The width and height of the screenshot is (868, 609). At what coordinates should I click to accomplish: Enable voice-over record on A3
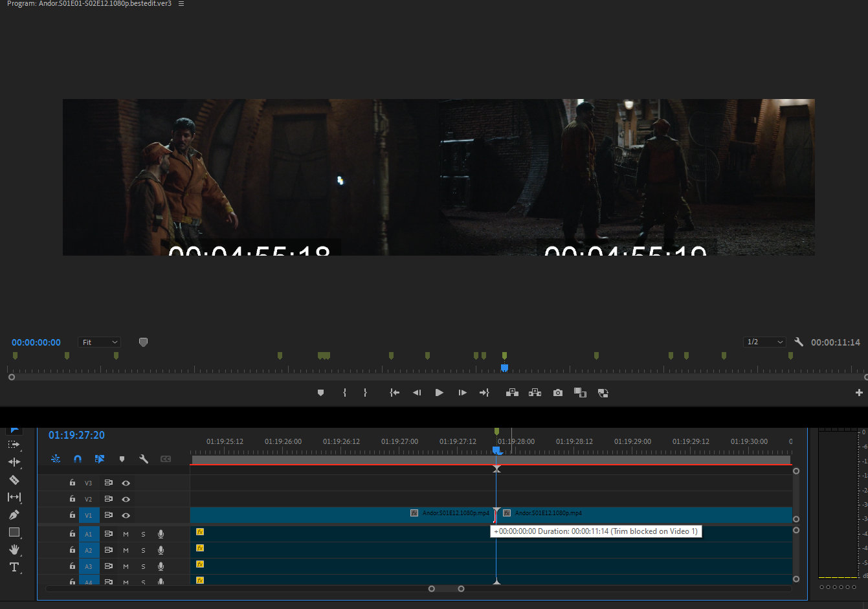[161, 566]
